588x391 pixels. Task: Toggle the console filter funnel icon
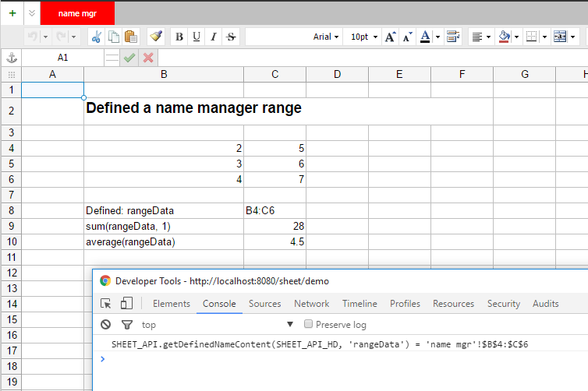(x=127, y=324)
